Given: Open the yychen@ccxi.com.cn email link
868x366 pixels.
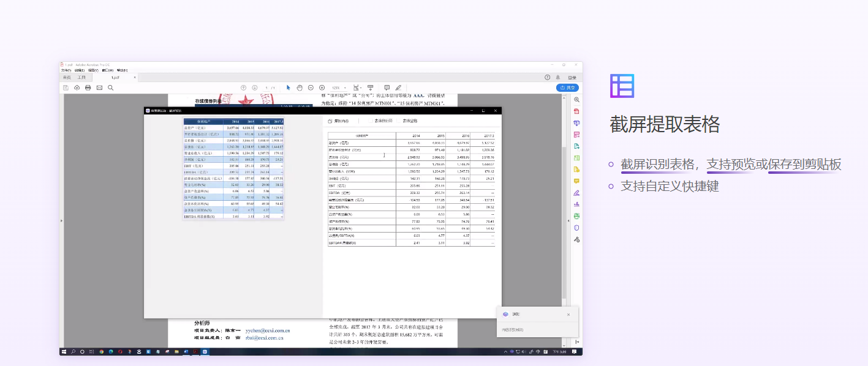Looking at the screenshot, I should pos(268,331).
